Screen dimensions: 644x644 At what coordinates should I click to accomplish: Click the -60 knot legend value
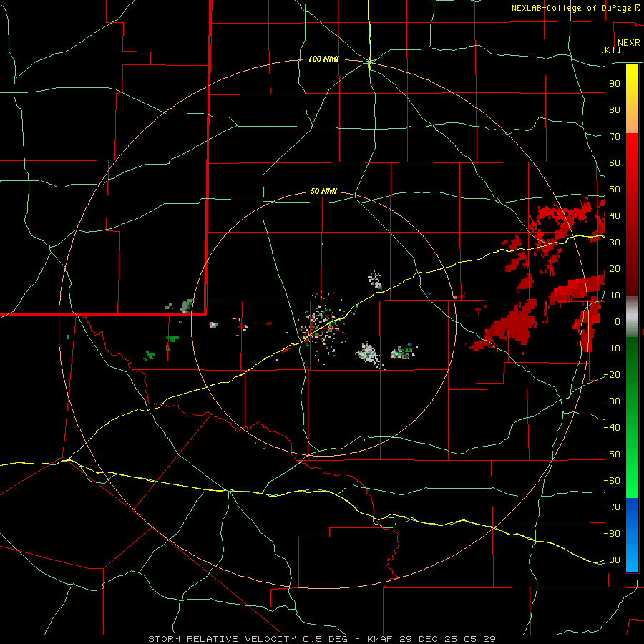pyautogui.click(x=612, y=481)
